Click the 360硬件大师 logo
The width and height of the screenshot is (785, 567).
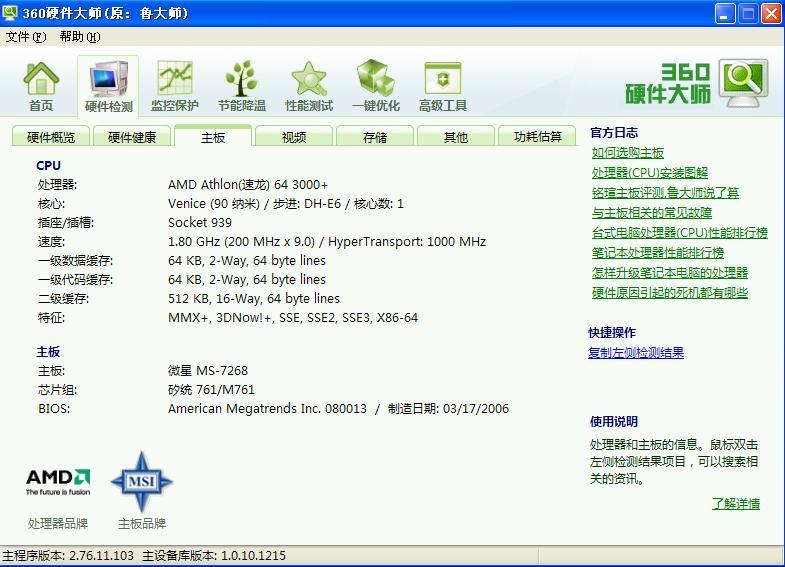pos(697,84)
